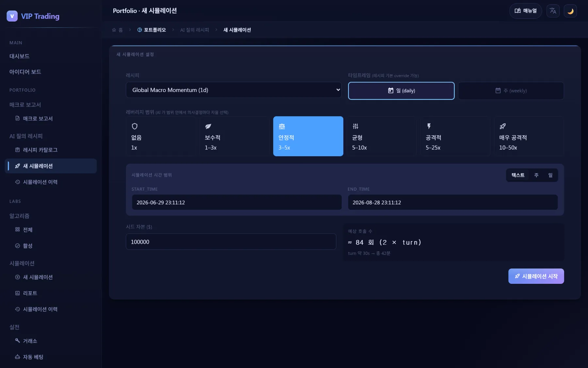This screenshot has width=588, height=368.
Task: Open 리포트 in the sidebar
Action: point(51,293)
